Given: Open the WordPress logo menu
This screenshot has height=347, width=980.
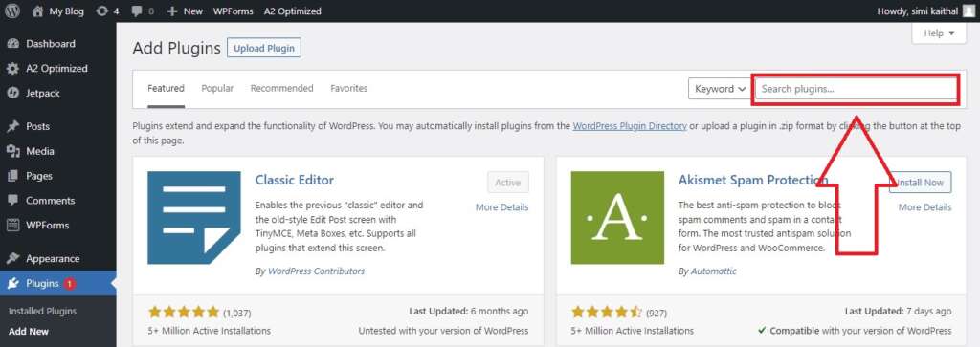Looking at the screenshot, I should pos(12,11).
